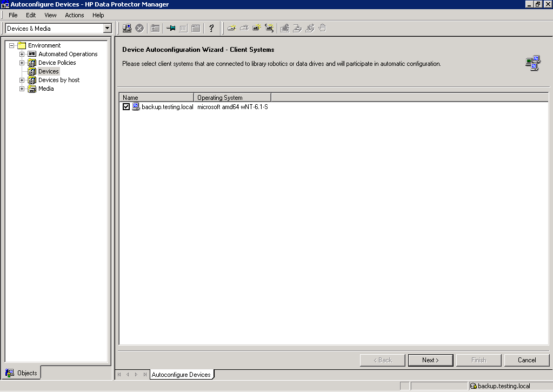Select Devices by host in tree
The width and height of the screenshot is (553, 392).
(59, 80)
